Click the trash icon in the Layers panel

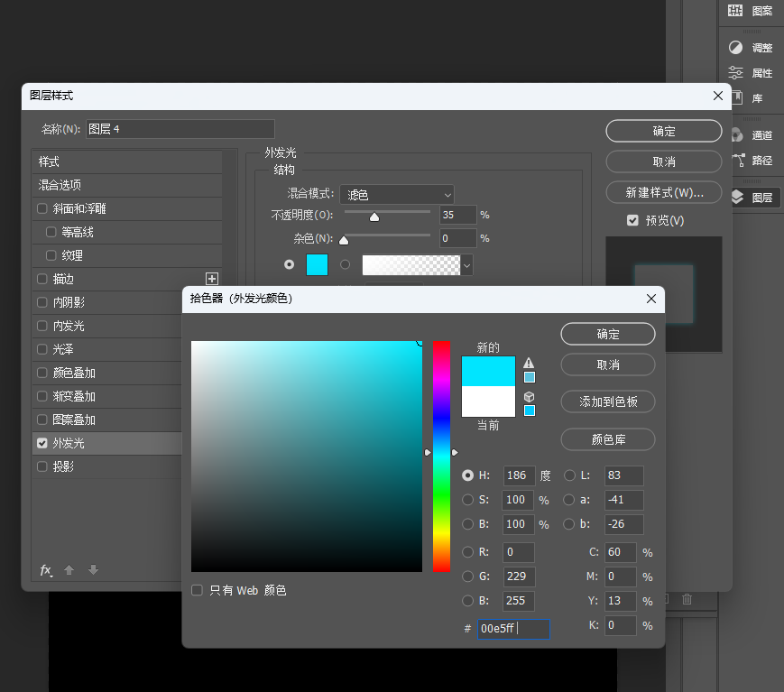687,599
